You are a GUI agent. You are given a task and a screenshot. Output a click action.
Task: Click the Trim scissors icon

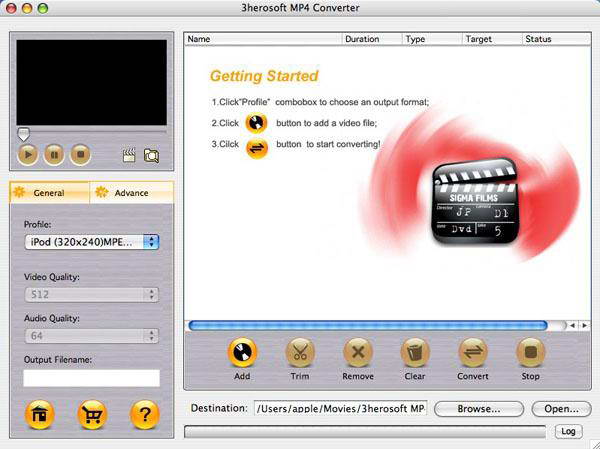(x=300, y=352)
